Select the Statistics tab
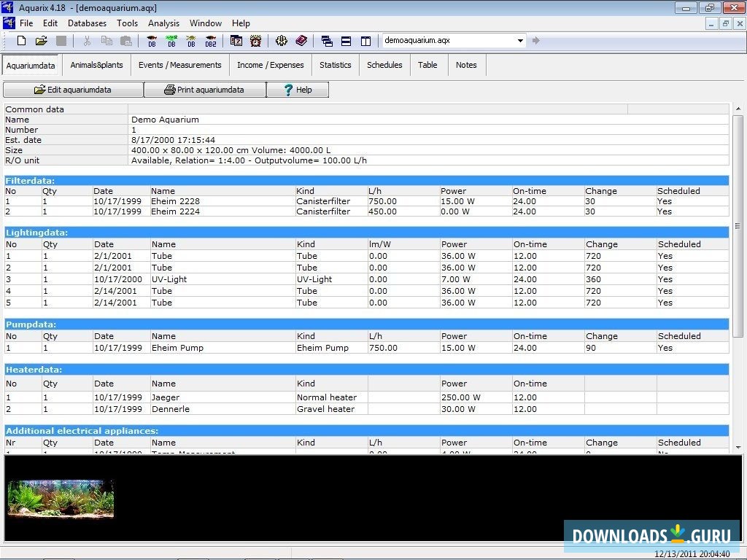 (335, 65)
